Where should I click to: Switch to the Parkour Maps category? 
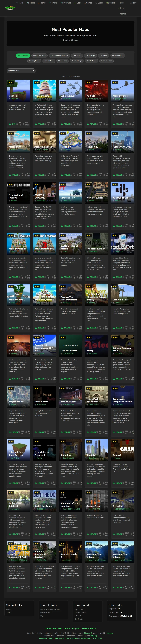(77, 61)
